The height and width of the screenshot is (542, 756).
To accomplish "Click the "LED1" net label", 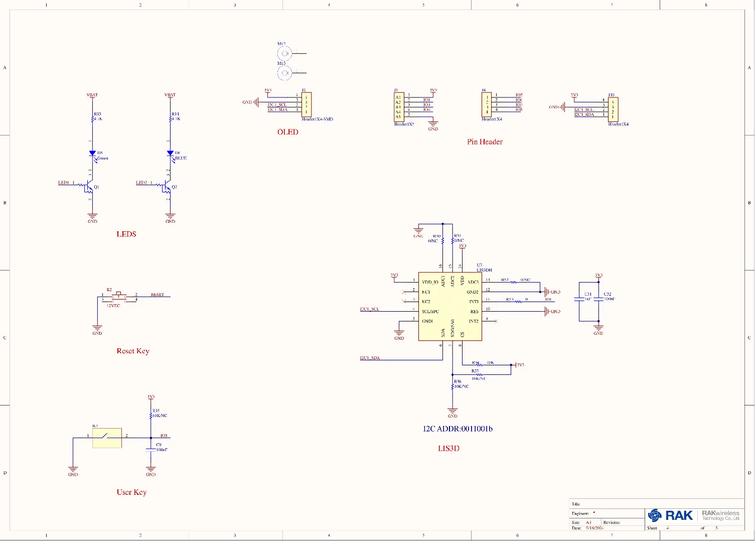I will click(x=64, y=183).
